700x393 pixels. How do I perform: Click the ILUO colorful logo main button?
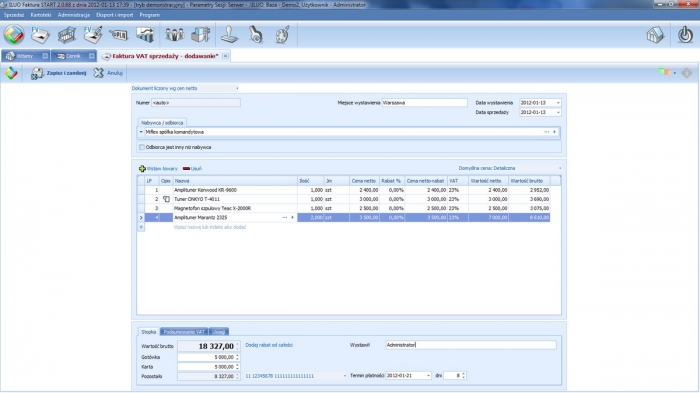pyautogui.click(x=14, y=34)
